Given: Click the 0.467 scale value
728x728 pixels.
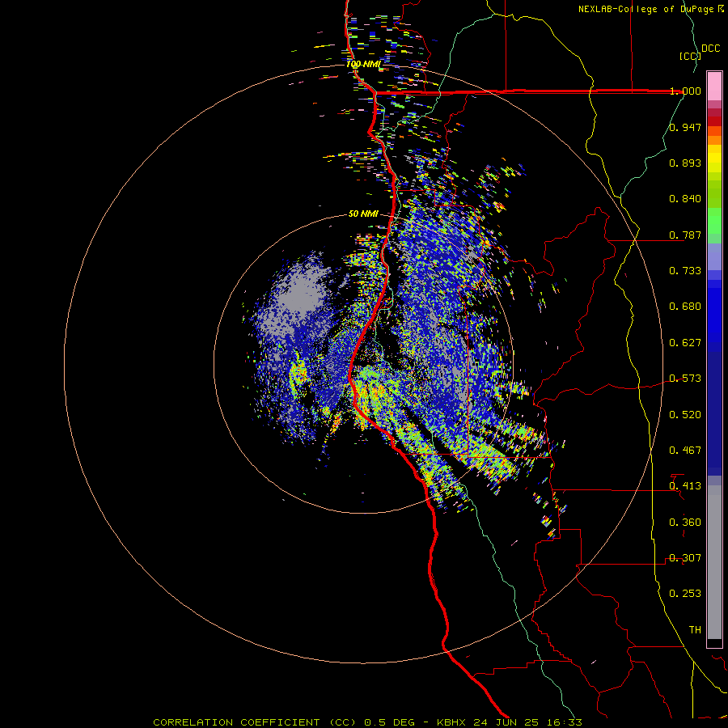Looking at the screenshot, I should [x=685, y=451].
